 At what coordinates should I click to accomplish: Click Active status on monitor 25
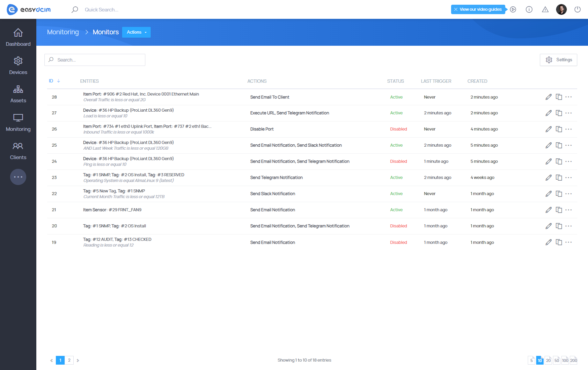tap(396, 145)
